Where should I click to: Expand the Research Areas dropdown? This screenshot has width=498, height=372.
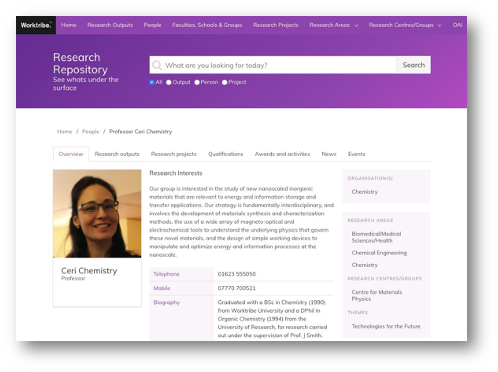pos(334,25)
